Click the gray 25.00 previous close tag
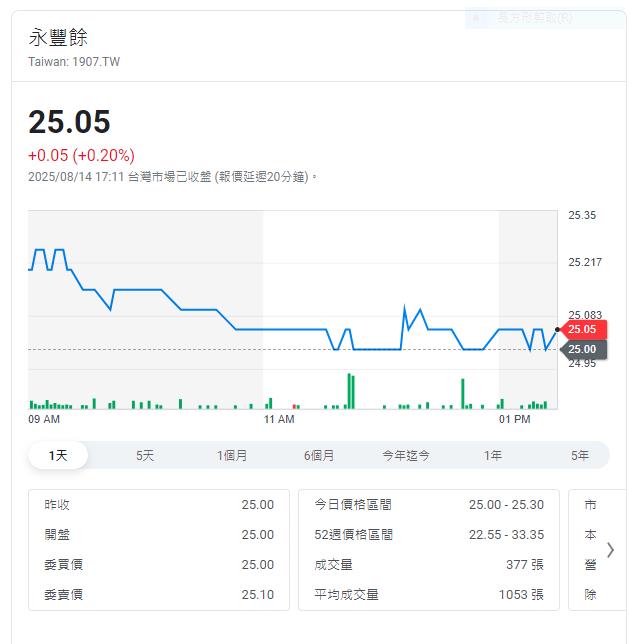 [x=584, y=349]
